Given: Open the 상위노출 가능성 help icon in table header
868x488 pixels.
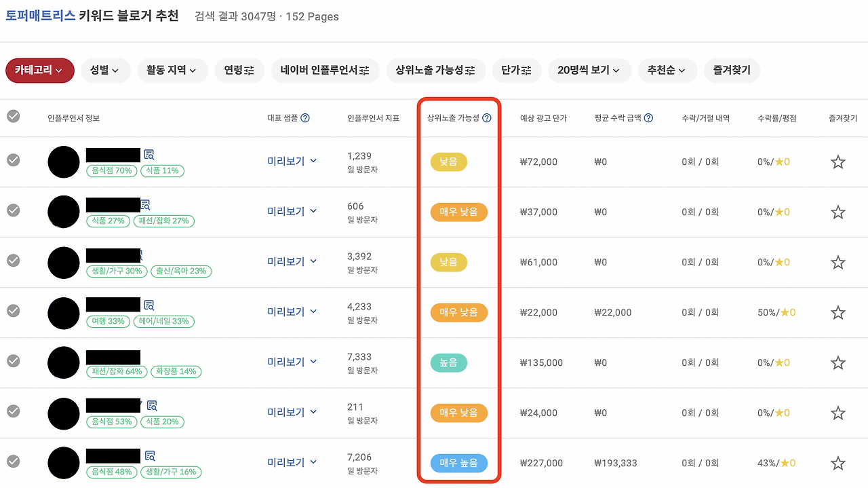Looking at the screenshot, I should (x=487, y=117).
